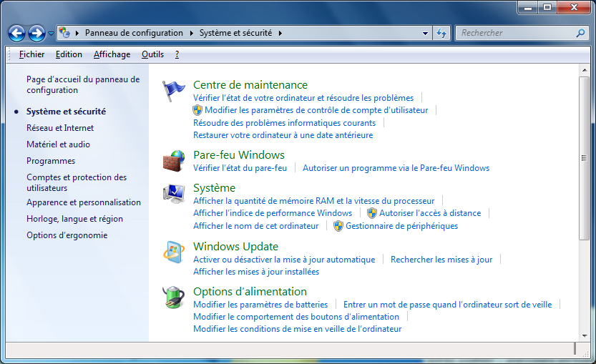Open the Windows Update heading

(x=235, y=247)
